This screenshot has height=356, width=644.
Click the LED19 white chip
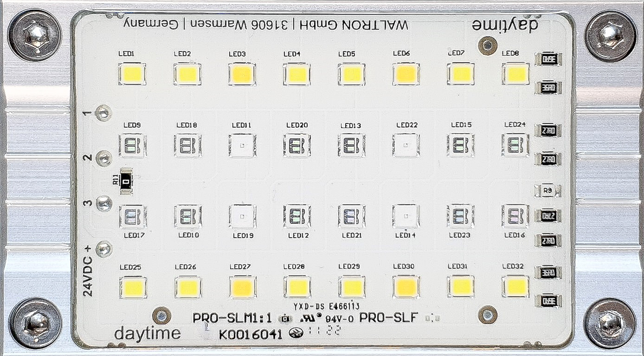tap(242, 216)
